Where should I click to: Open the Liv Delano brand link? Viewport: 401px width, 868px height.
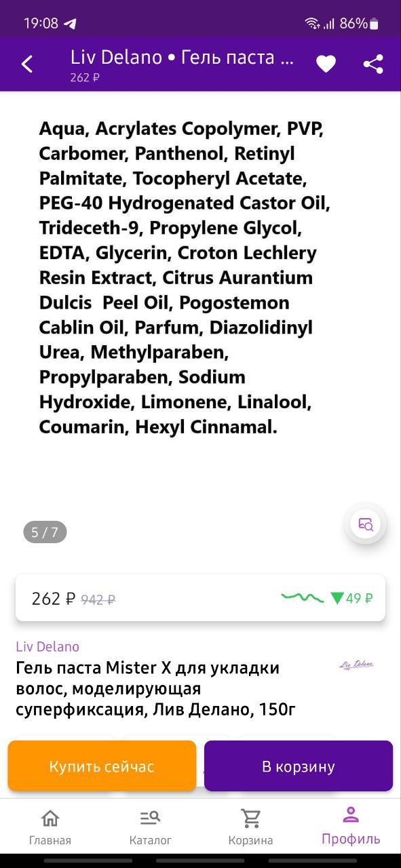(x=47, y=646)
